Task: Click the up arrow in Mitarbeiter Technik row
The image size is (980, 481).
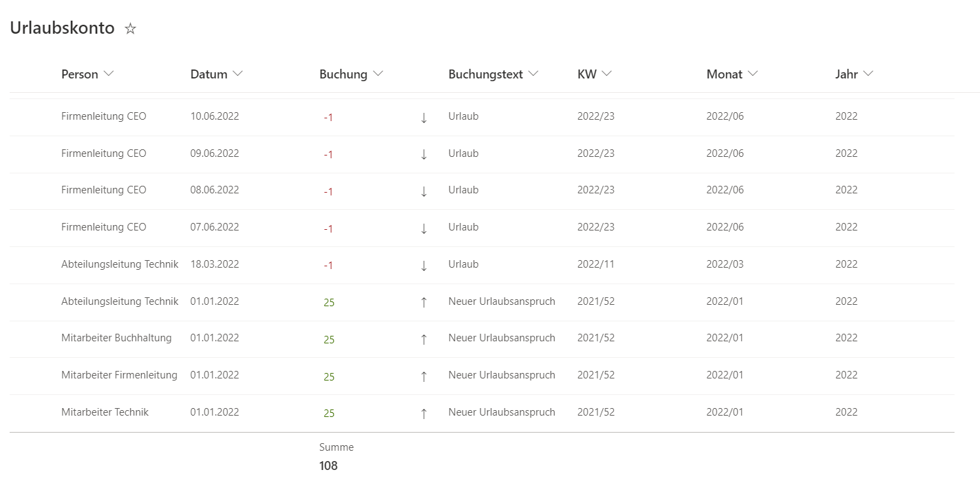Action: [x=424, y=414]
